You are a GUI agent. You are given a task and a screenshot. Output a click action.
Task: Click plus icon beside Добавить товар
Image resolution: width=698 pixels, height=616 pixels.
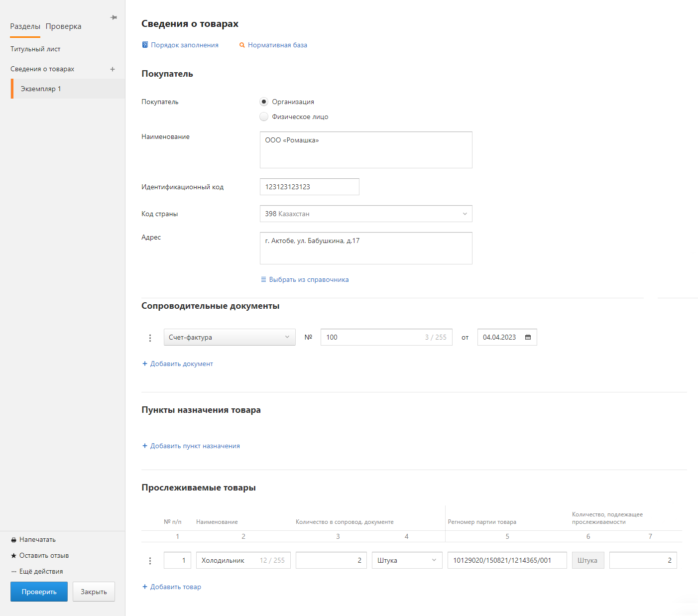[x=145, y=587]
